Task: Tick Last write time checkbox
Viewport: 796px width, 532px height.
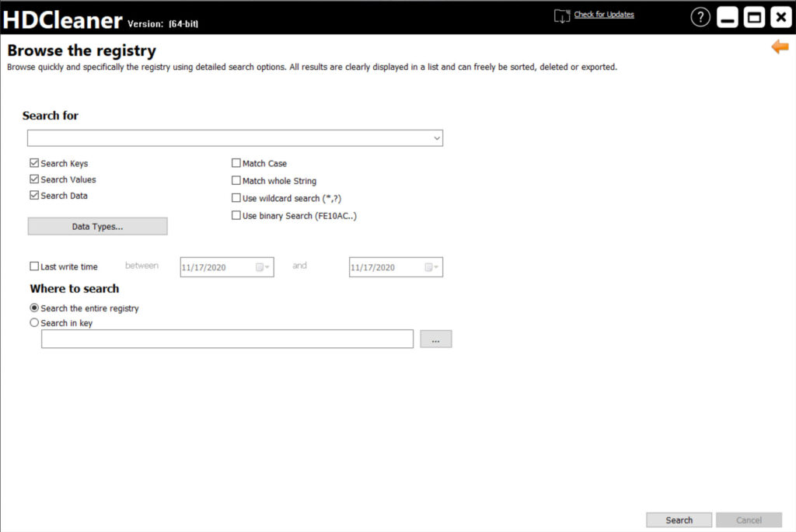Action: 34,266
